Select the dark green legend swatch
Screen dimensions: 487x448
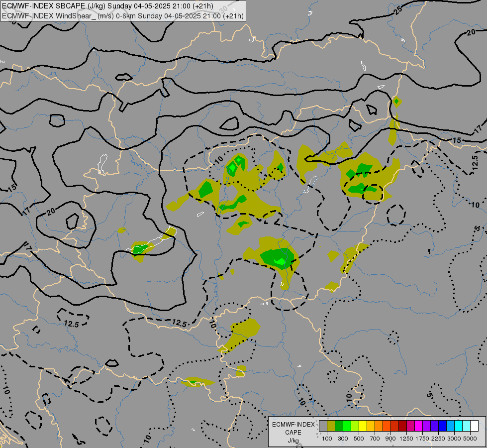[x=339, y=426]
